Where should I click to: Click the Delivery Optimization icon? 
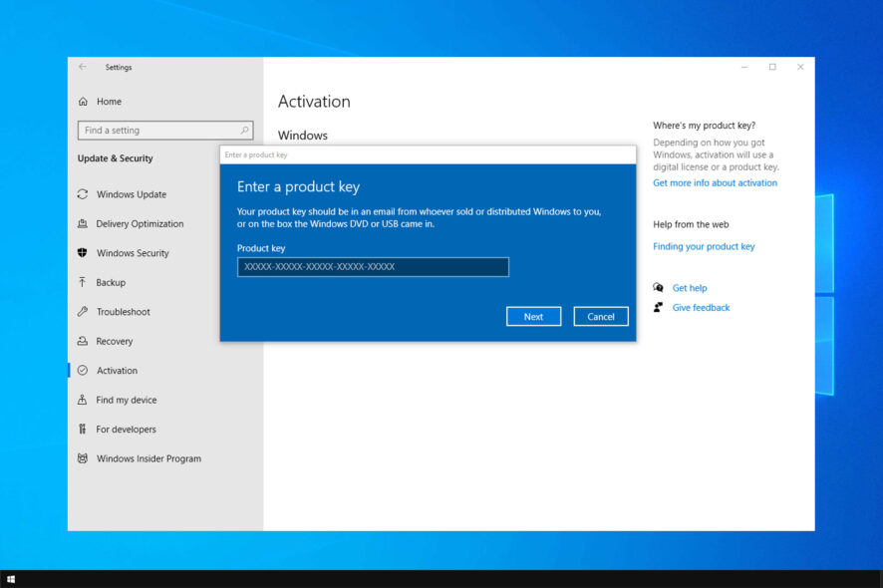pos(83,223)
